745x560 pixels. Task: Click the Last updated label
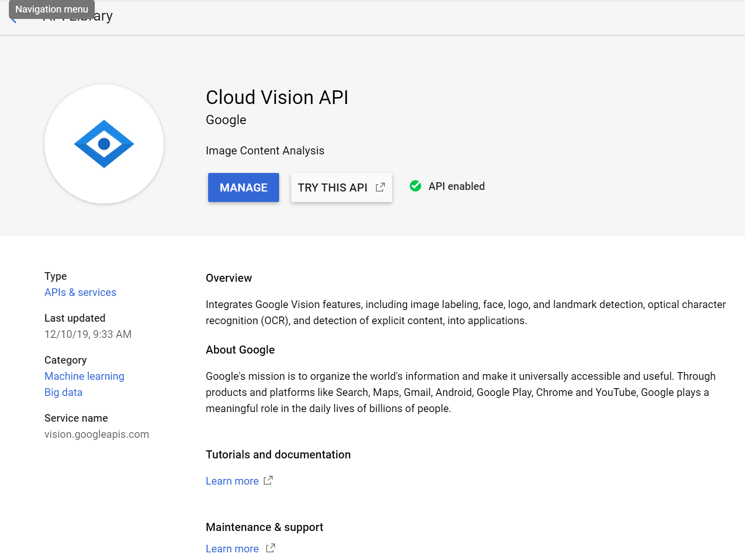click(x=75, y=318)
